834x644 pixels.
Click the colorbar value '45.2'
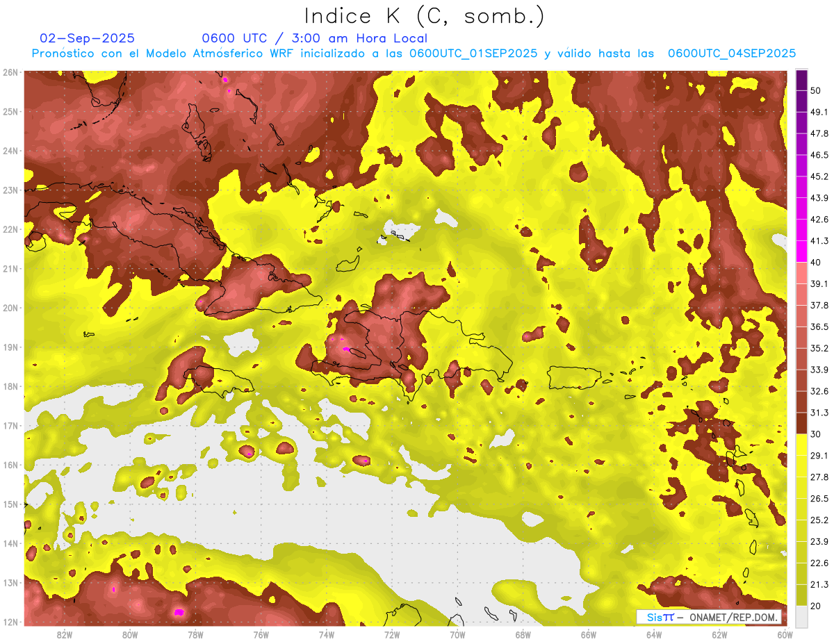[819, 176]
